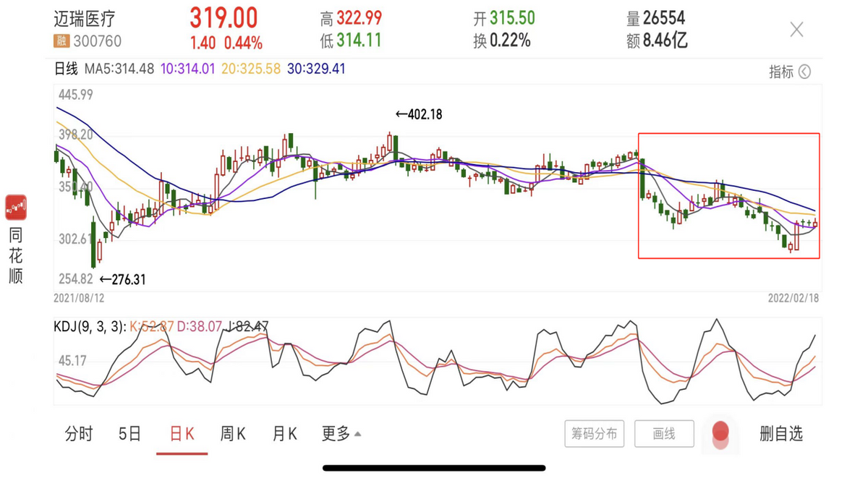Expand the 更多 period menu

(x=341, y=434)
